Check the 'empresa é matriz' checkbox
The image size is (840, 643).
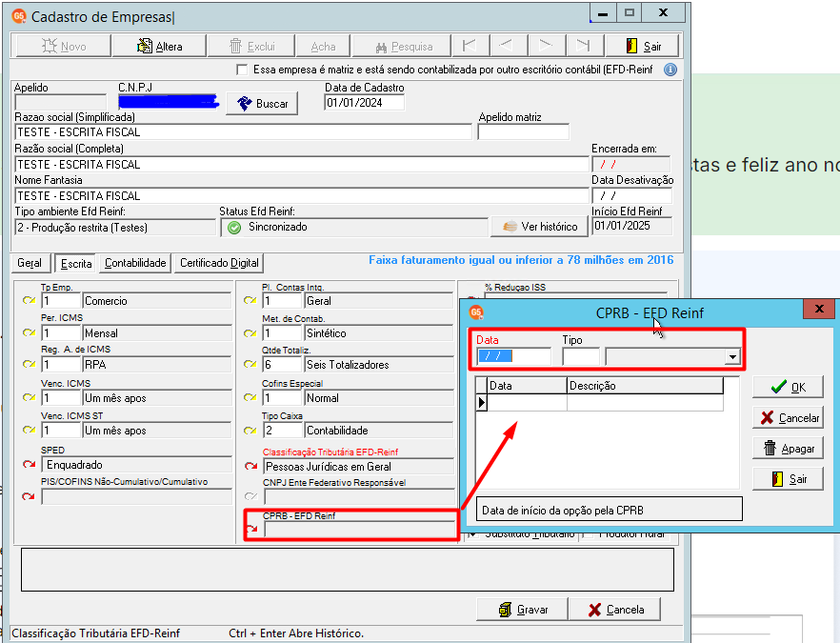point(242,70)
